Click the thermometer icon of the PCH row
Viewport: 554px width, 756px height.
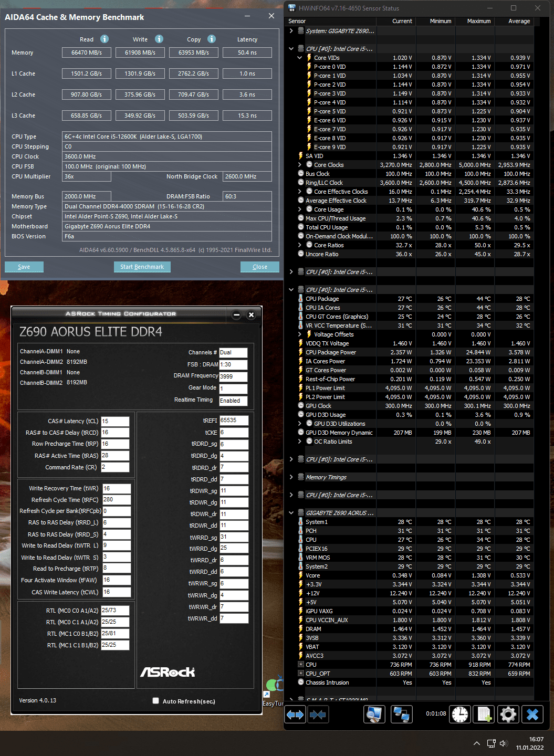301,531
